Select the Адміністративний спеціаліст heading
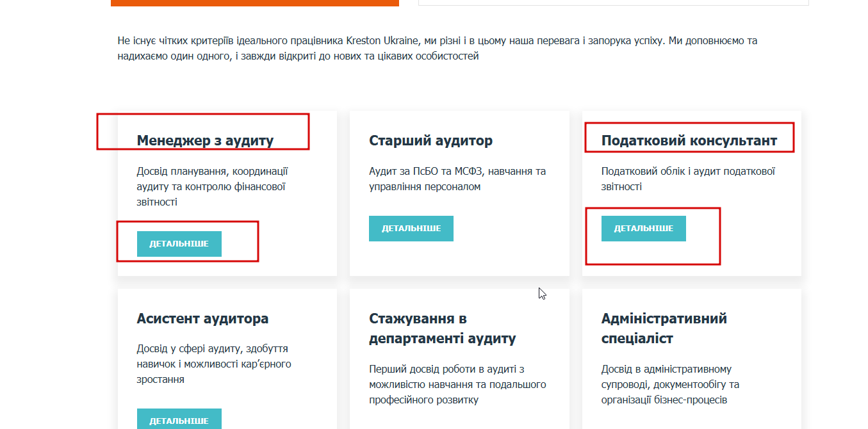The width and height of the screenshot is (868, 429). (x=664, y=328)
